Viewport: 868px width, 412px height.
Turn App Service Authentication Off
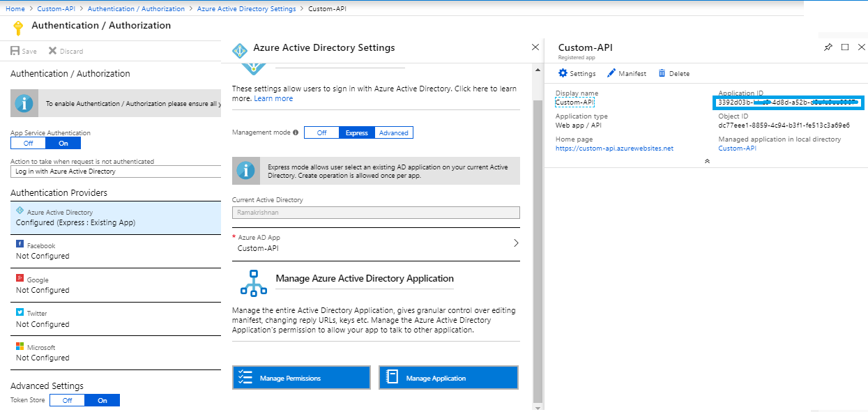pos(28,143)
